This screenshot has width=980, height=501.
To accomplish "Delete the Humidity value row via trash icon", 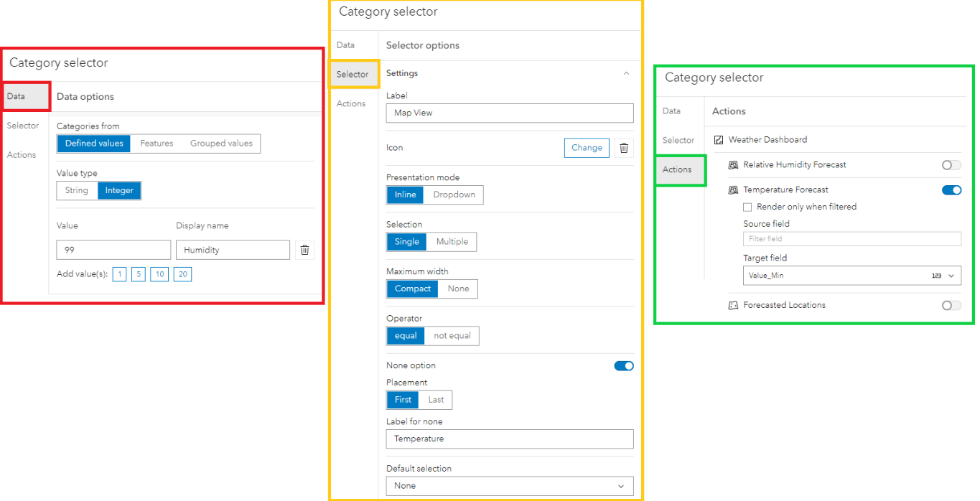I will point(304,249).
